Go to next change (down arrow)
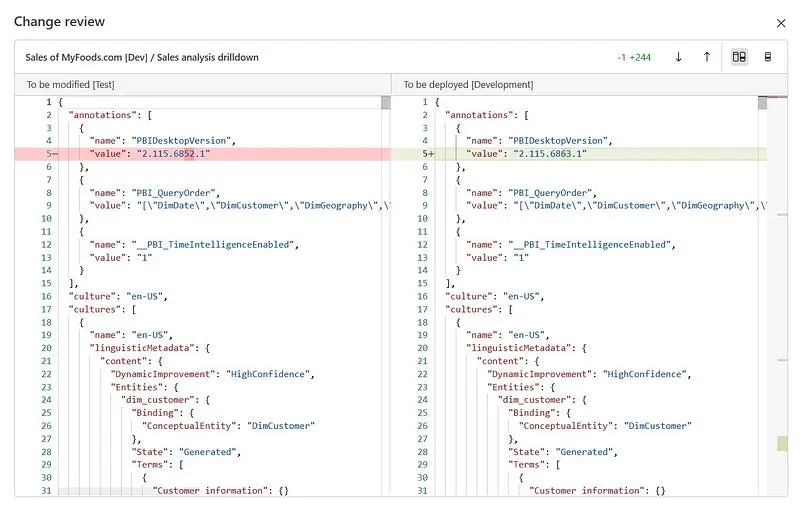The height and width of the screenshot is (510, 800). [x=678, y=57]
